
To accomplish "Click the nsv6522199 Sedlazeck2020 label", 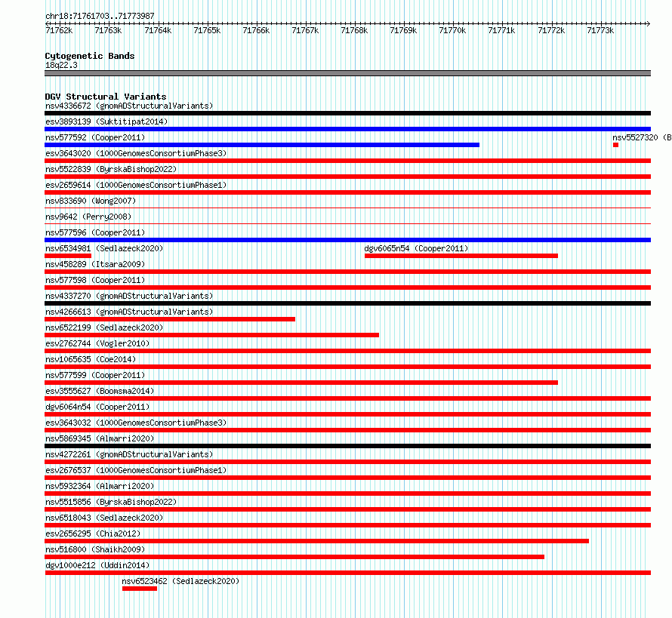I will pyautogui.click(x=104, y=327).
